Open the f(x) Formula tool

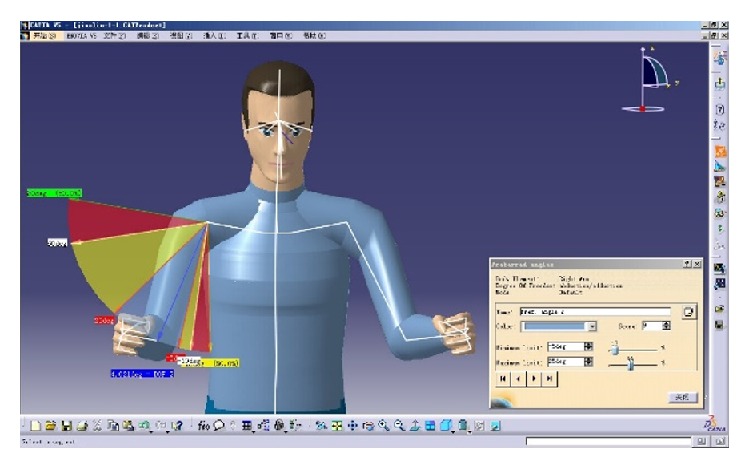(x=204, y=425)
